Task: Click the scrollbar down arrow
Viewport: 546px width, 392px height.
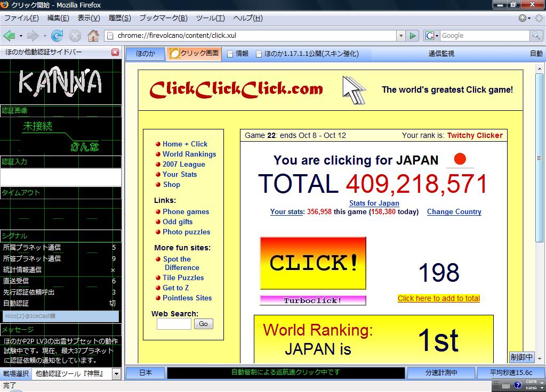Action: pyautogui.click(x=540, y=358)
